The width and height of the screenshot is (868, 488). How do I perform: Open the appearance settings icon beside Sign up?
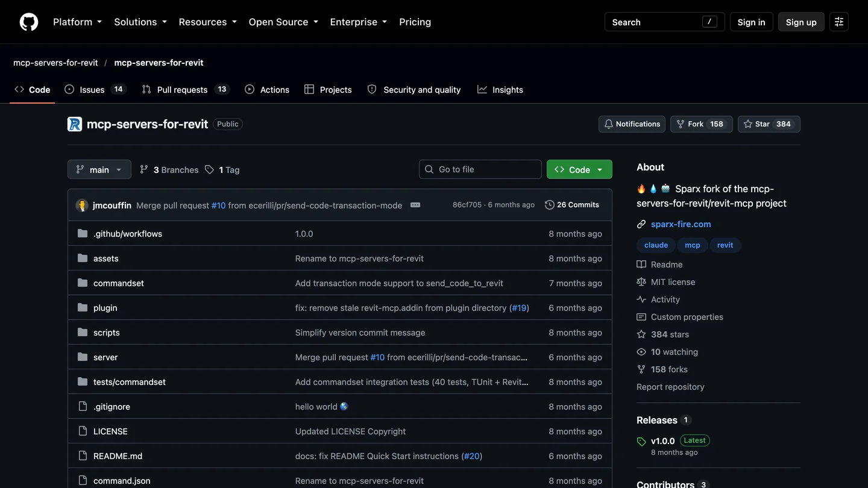coord(839,22)
